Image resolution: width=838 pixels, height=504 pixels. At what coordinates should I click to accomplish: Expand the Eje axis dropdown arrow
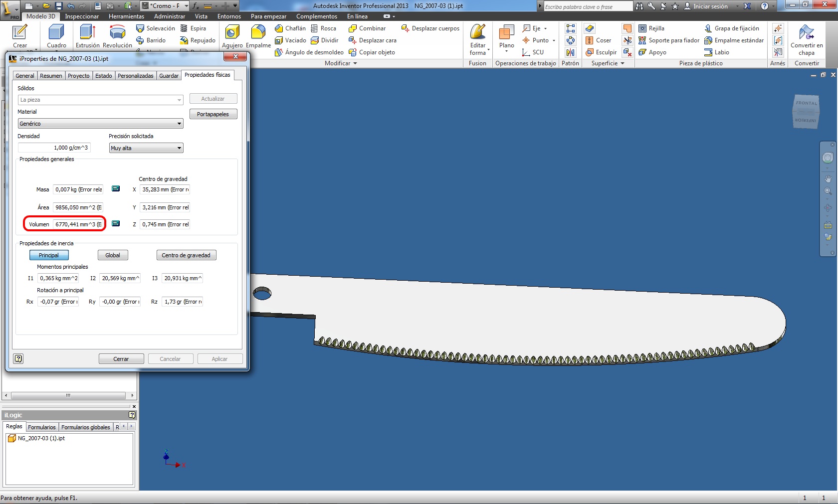(x=545, y=28)
